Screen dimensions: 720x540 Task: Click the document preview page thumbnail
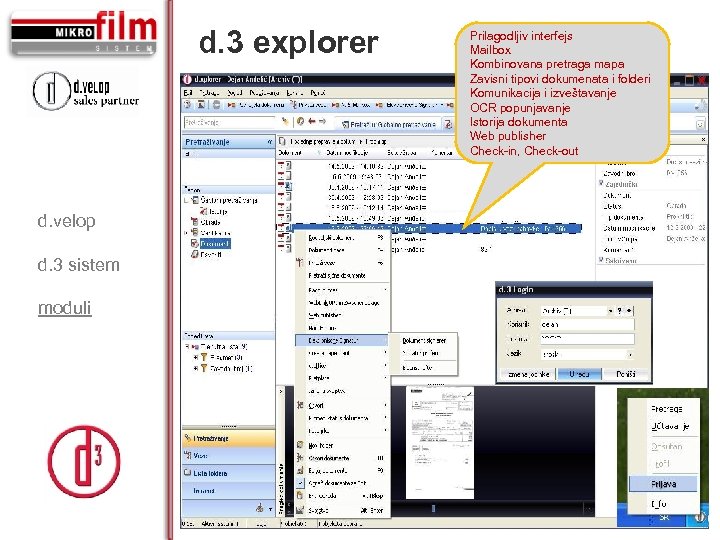coord(440,442)
